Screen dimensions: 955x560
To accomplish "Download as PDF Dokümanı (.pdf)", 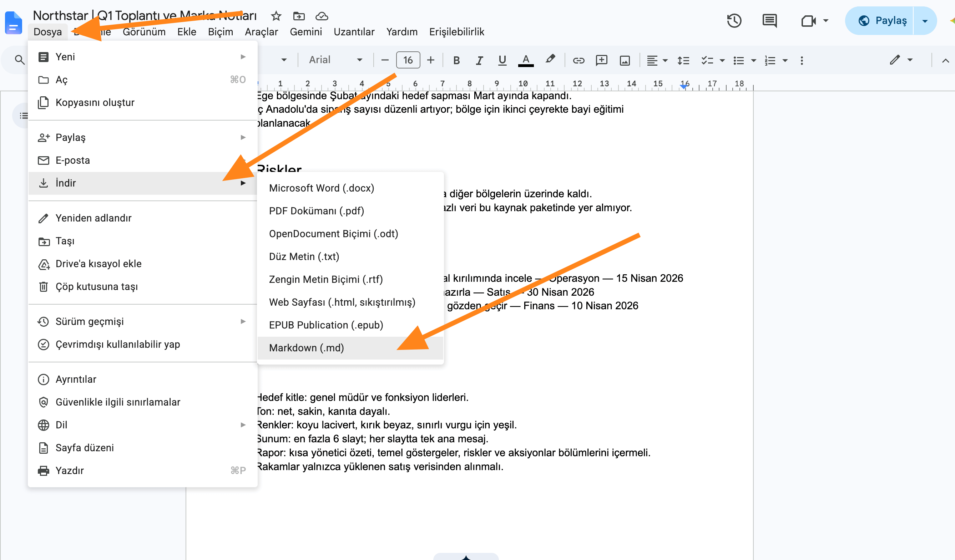I will pos(350,211).
